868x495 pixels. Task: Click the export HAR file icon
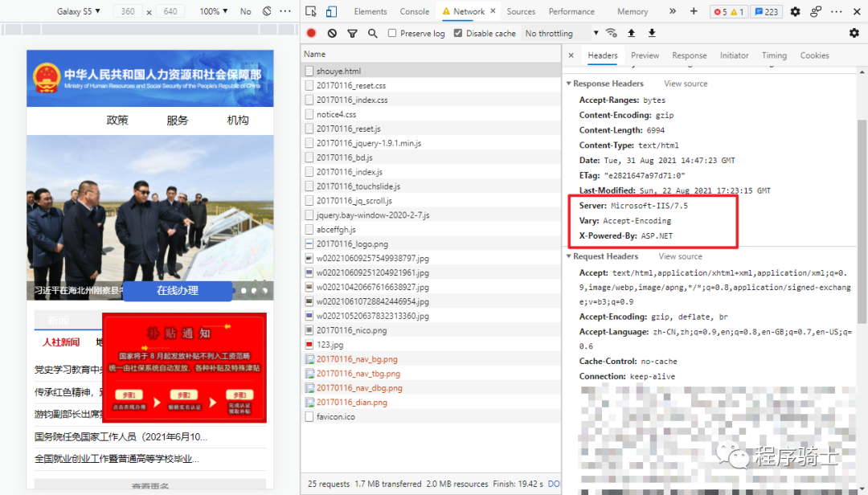(651, 33)
